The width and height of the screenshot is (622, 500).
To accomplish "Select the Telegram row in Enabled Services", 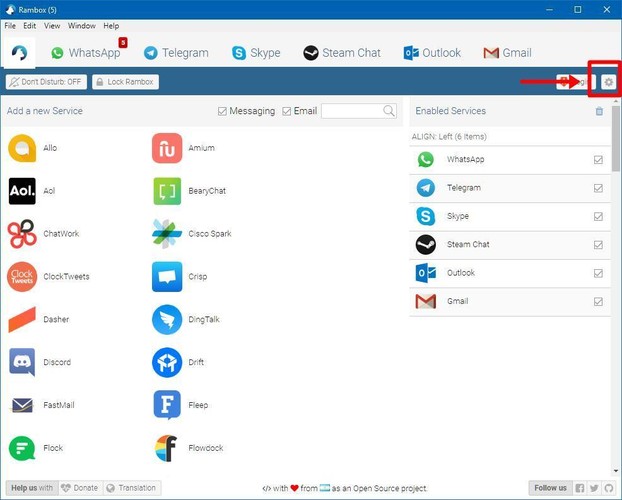I will (x=510, y=188).
